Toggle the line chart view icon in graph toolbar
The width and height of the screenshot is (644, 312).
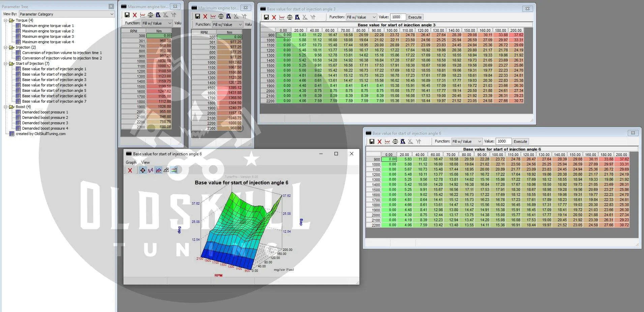158,170
